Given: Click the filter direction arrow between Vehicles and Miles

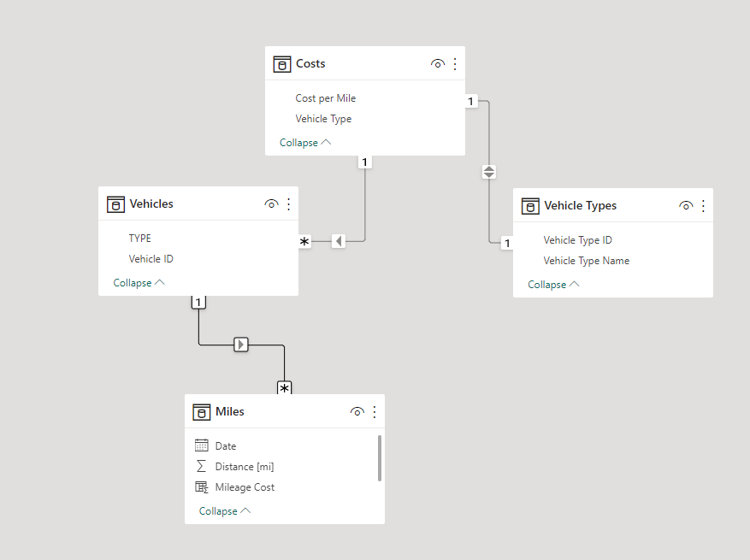Looking at the screenshot, I should point(241,345).
